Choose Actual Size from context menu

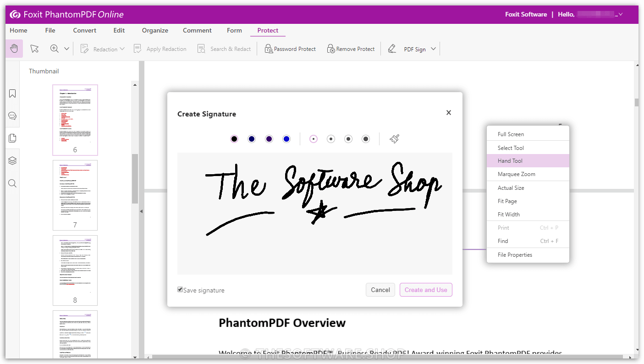tap(528, 188)
